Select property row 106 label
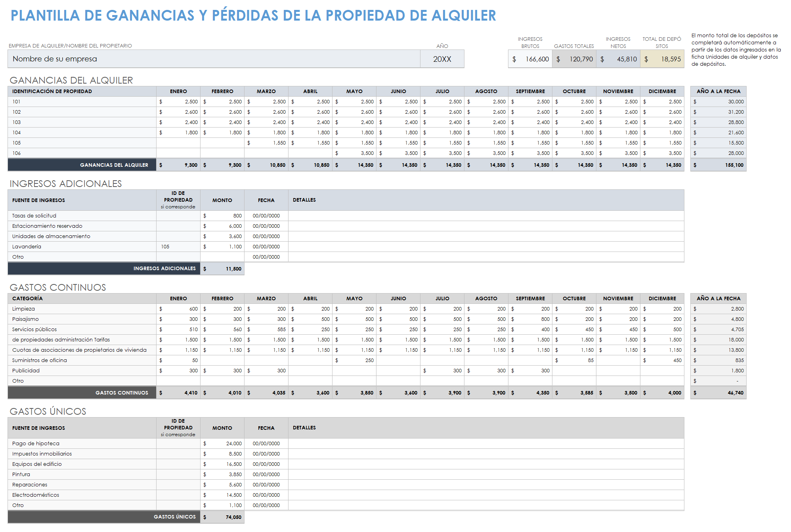Viewport: 791px width, 532px height. (82, 153)
